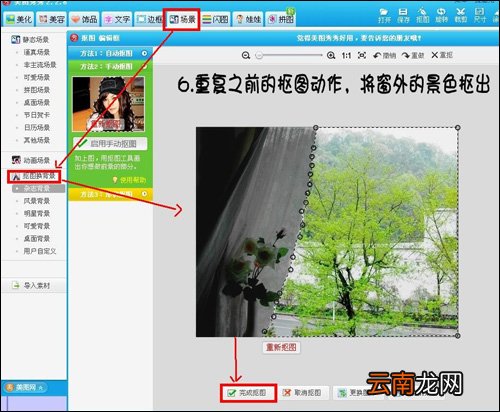Select 拼图场景 in sidebar

(x=37, y=90)
